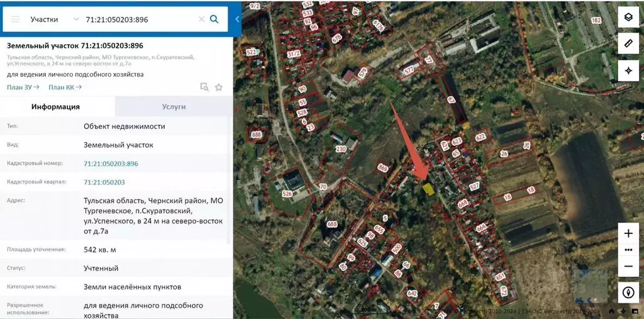This screenshot has width=644, height=319.
Task: Add the land plot to favorites
Action: click(219, 87)
